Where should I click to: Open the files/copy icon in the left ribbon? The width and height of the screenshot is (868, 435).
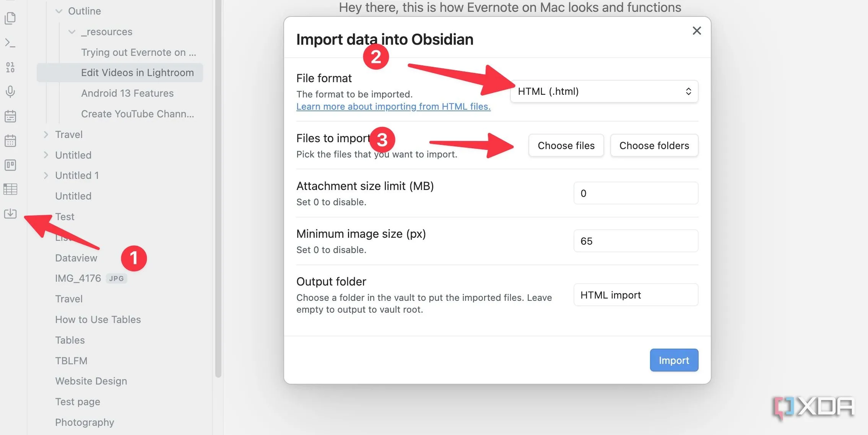tap(10, 18)
